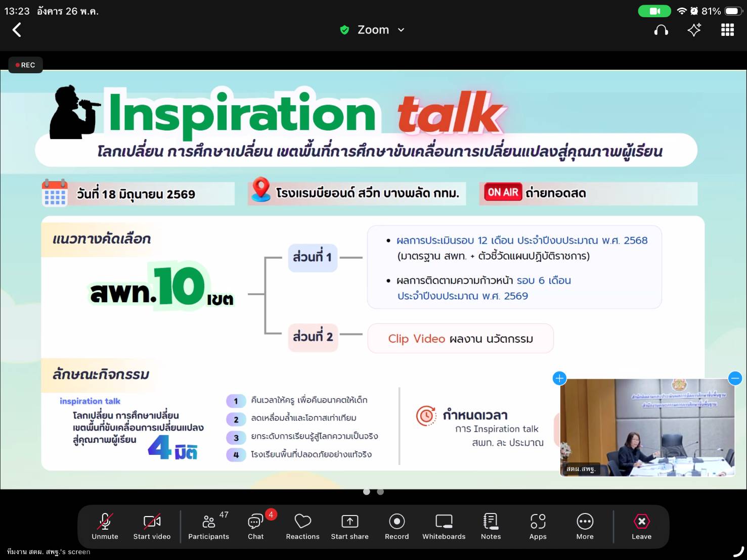Open Chat with 4 unread messages
This screenshot has width=747, height=560.
[256, 526]
